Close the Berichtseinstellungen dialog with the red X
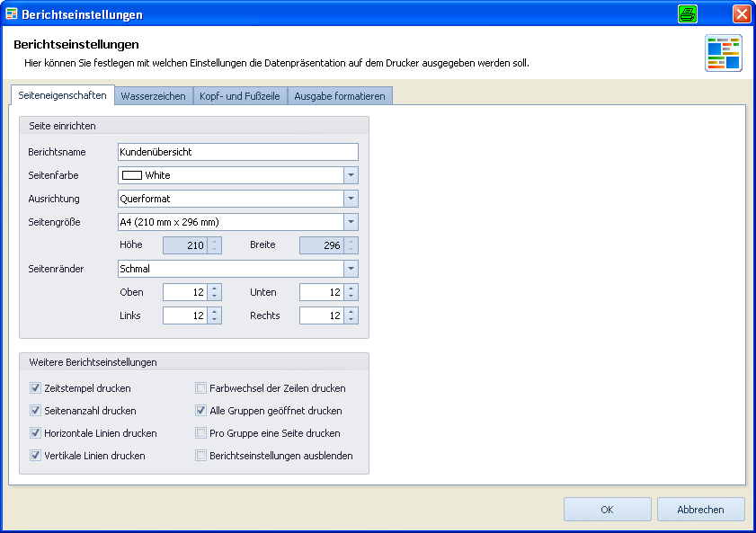This screenshot has width=756, height=533. 741,14
